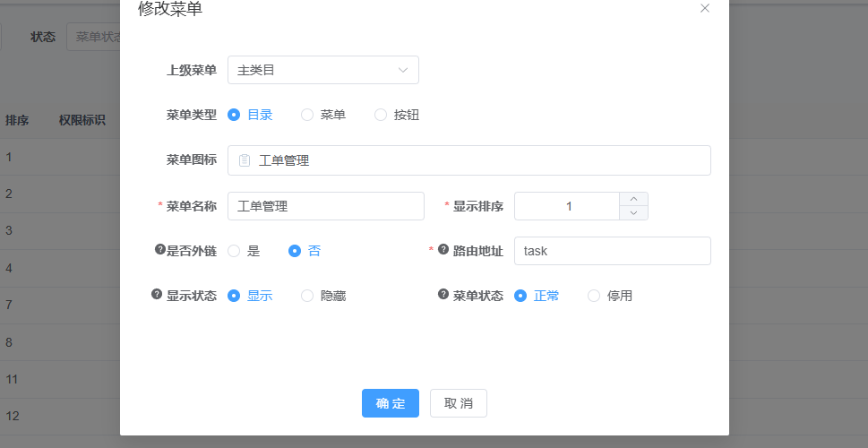Click the 修改菜单 dialog title
This screenshot has width=868, height=448.
pyautogui.click(x=170, y=8)
